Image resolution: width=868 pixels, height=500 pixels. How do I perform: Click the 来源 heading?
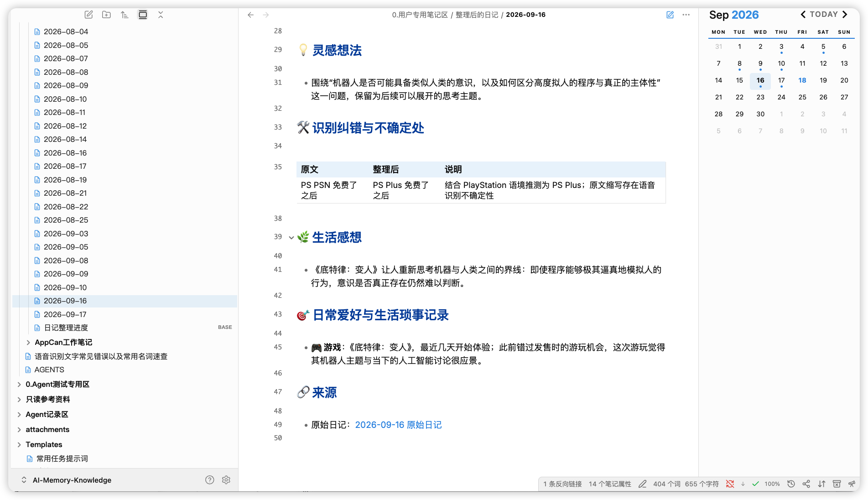324,392
